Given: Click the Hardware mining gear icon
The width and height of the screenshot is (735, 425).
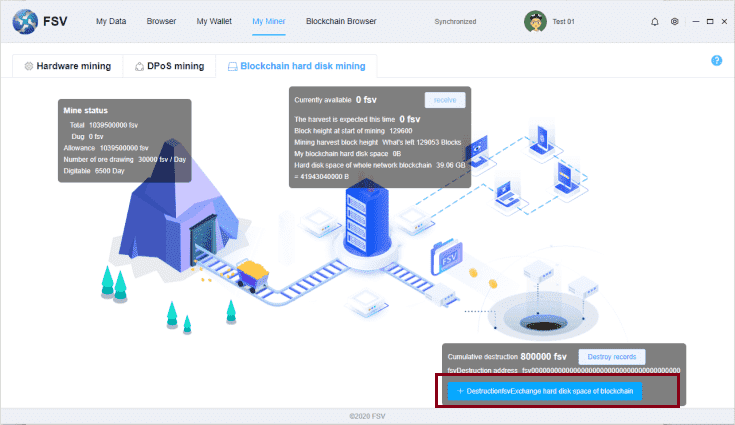Looking at the screenshot, I should pos(29,66).
